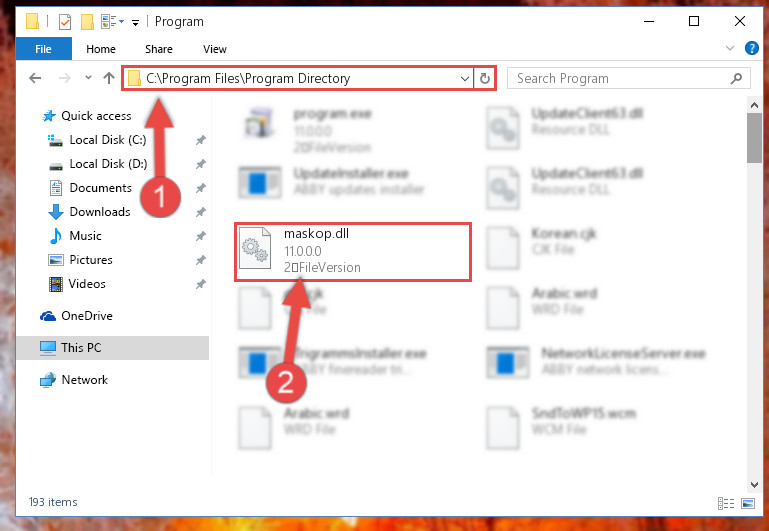Click pin icon beside Videos
Viewport: 769px width, 531px height.
point(201,284)
